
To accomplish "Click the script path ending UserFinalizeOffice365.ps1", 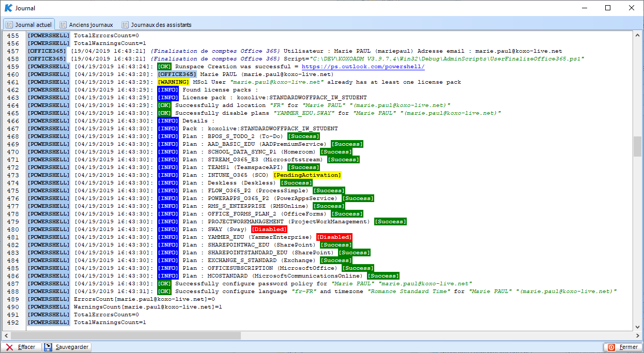I will [x=446, y=59].
